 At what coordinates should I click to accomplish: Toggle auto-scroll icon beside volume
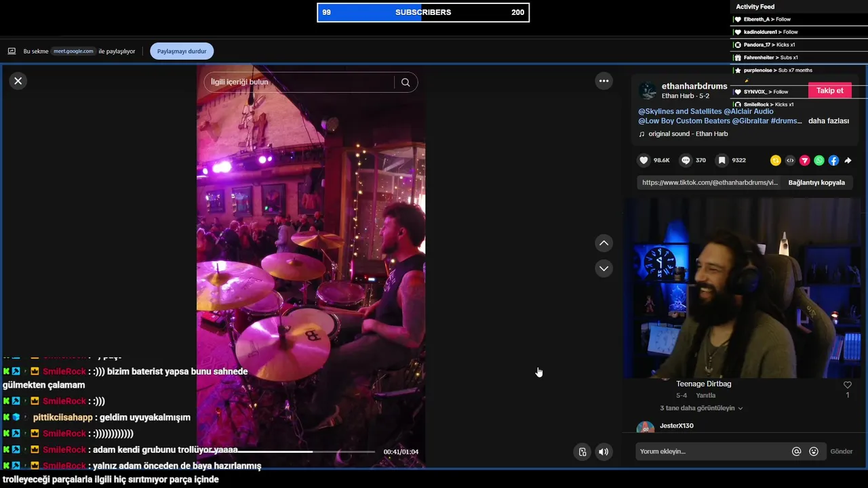pyautogui.click(x=582, y=451)
